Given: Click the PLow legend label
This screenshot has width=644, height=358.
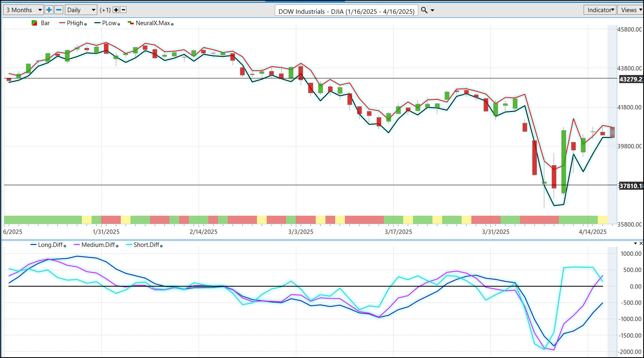Looking at the screenshot, I should (x=109, y=23).
